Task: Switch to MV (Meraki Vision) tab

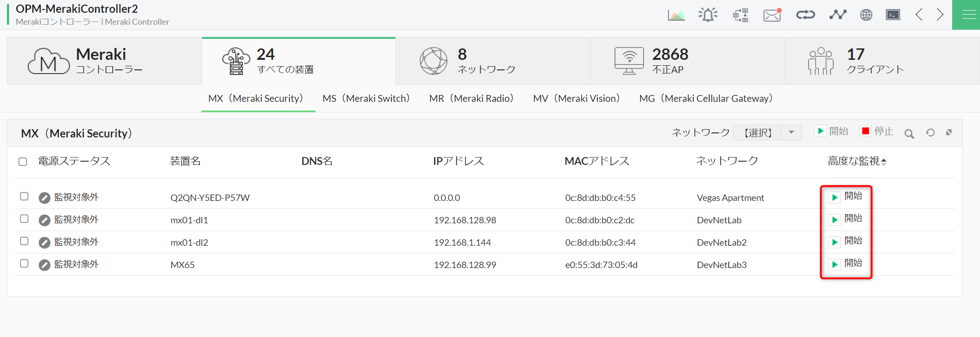Action: point(577,98)
